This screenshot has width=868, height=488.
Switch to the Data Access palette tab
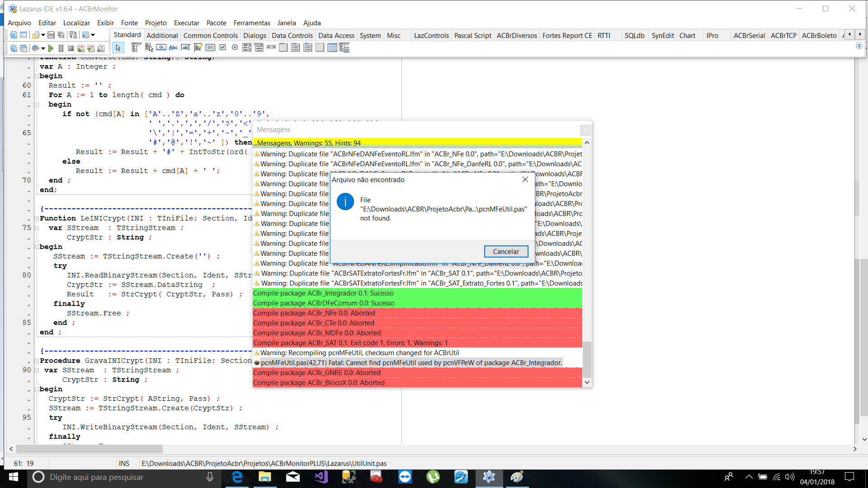coord(336,35)
